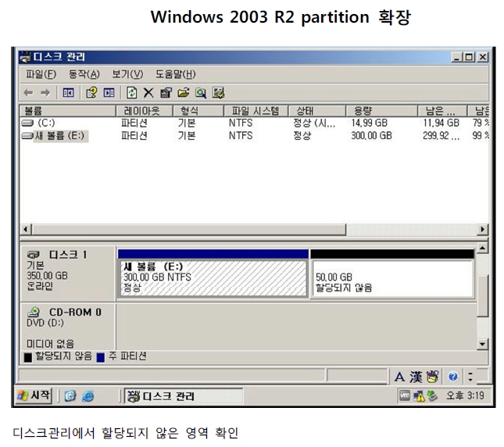Screen dimensions: 504x447
Task: Open the 도움말(H) menu
Action: point(176,74)
